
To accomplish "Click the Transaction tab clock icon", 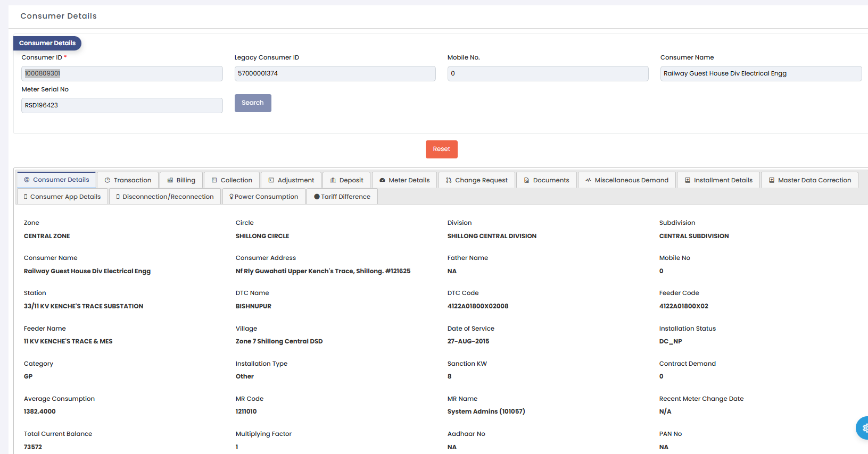I will (x=108, y=180).
